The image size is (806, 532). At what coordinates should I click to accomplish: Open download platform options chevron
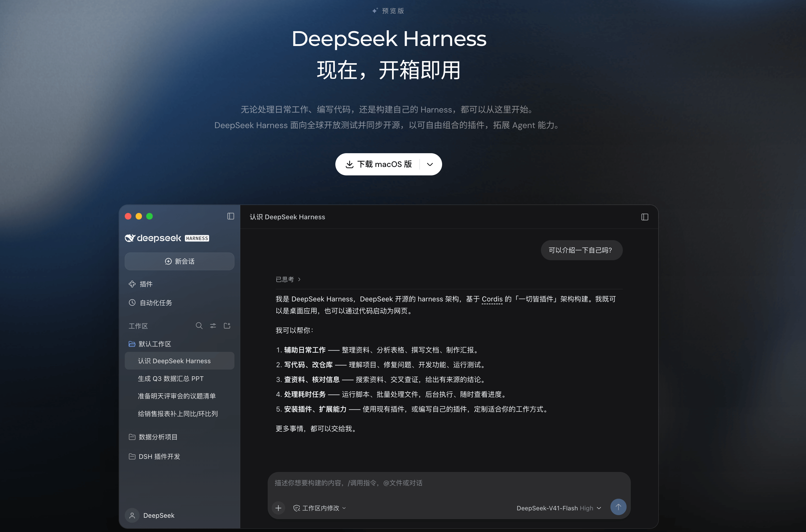point(430,164)
